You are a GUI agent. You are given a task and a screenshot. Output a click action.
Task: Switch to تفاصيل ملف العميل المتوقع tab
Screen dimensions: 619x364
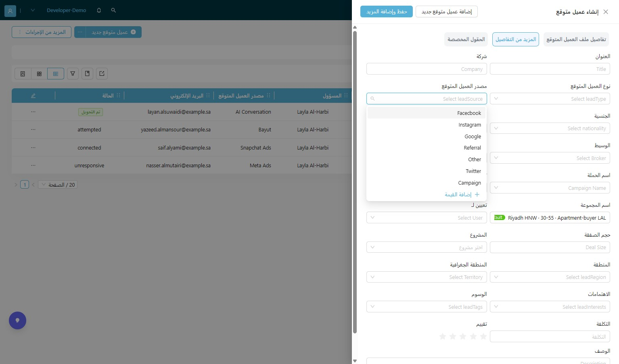click(x=576, y=40)
